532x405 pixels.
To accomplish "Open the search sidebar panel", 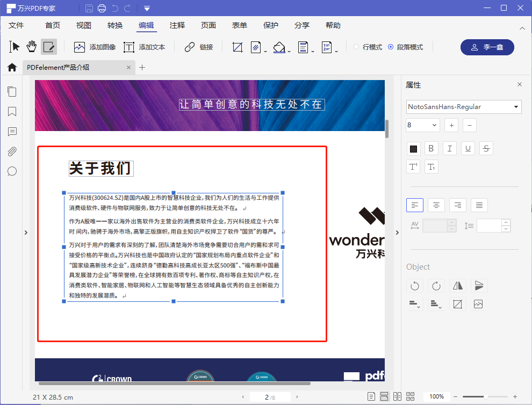I will click(12, 171).
